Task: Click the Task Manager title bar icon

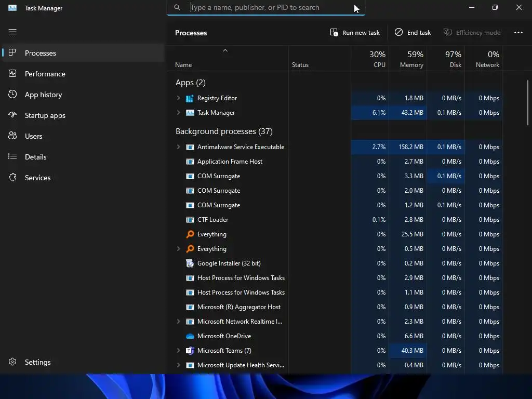Action: click(12, 8)
